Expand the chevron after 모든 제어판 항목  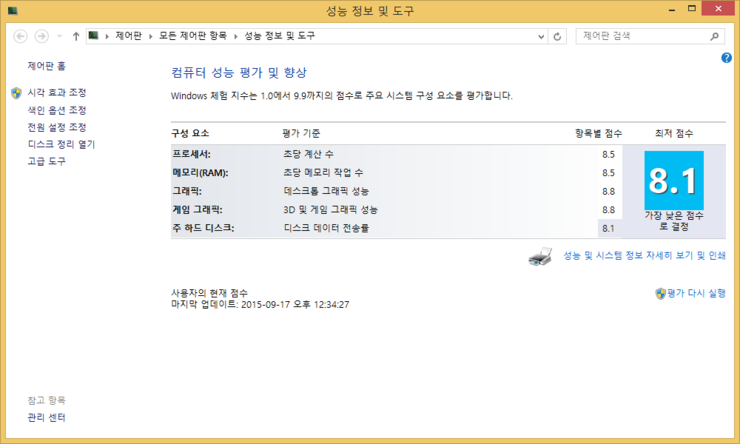pos(235,36)
